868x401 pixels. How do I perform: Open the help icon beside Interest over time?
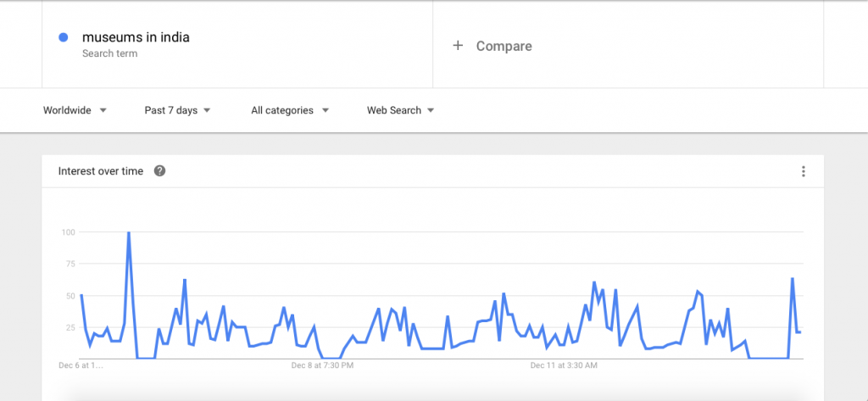159,171
